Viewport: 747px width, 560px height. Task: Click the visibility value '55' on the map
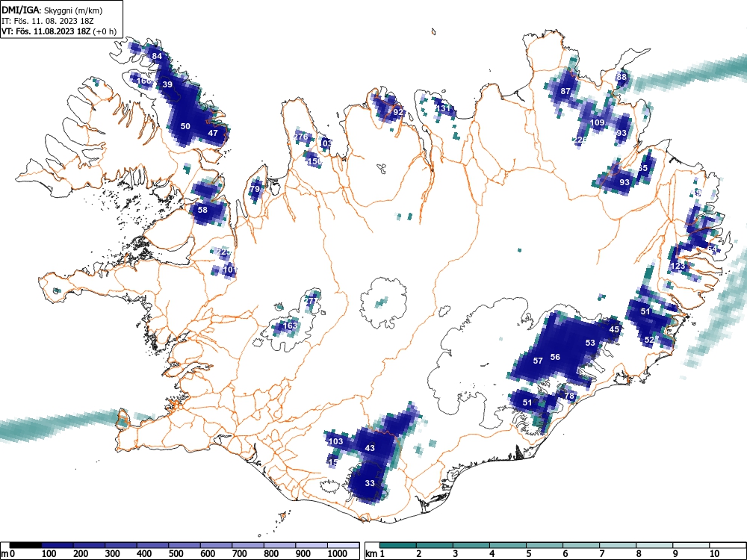643,168
